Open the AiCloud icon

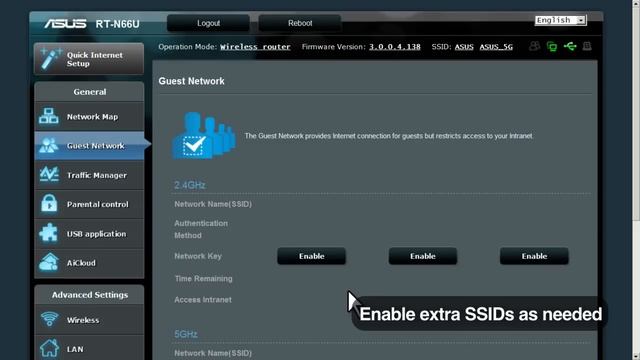pyautogui.click(x=49, y=262)
